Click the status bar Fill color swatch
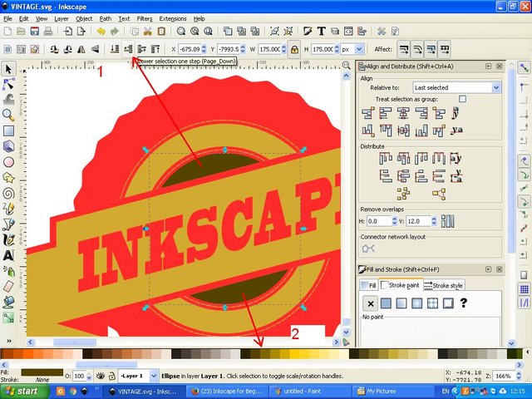This screenshot has width=532, height=399. click(x=42, y=372)
